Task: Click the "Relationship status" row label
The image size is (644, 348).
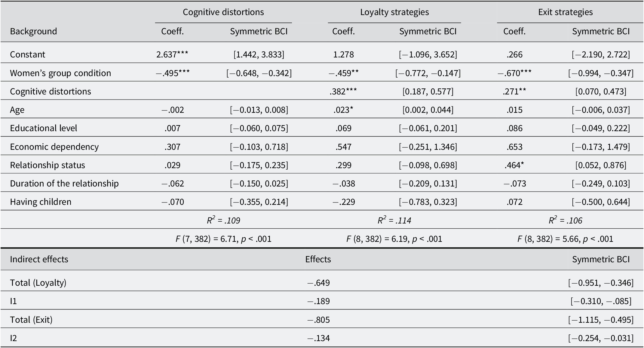Action: point(48,165)
